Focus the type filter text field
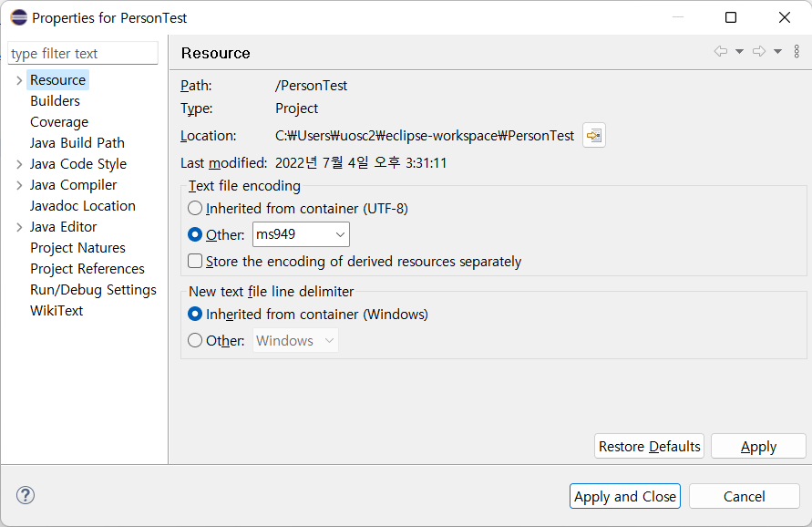The width and height of the screenshot is (812, 527). click(x=83, y=54)
